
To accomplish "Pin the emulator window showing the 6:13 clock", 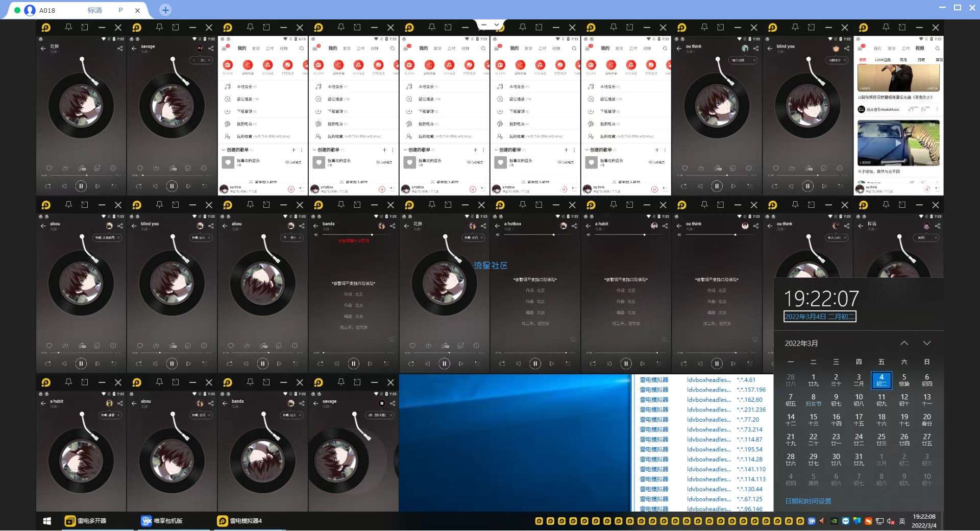I will point(250,27).
